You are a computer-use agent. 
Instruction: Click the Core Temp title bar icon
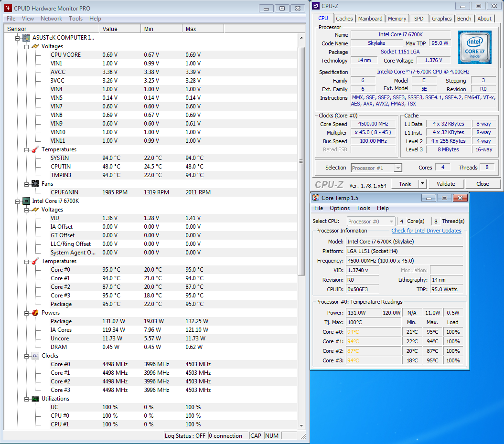point(316,198)
